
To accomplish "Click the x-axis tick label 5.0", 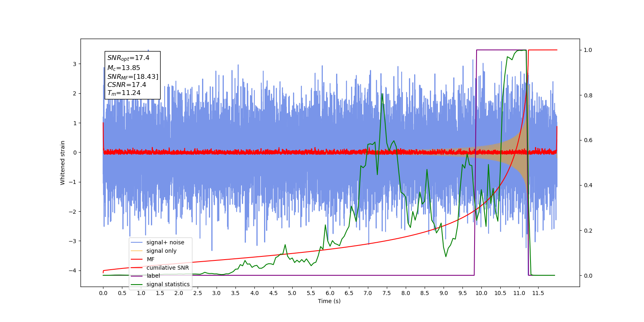I will 292,293.
